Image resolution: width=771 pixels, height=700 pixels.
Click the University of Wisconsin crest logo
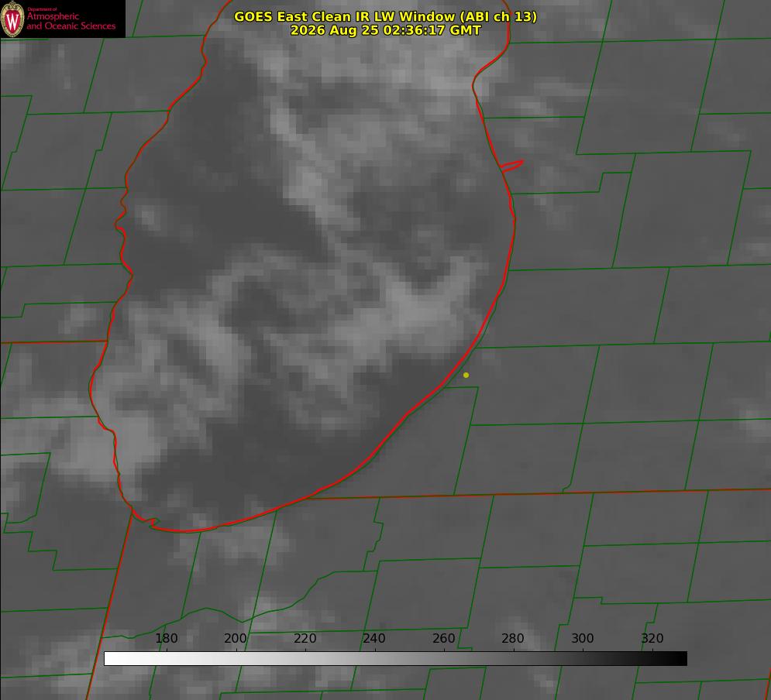pos(12,19)
